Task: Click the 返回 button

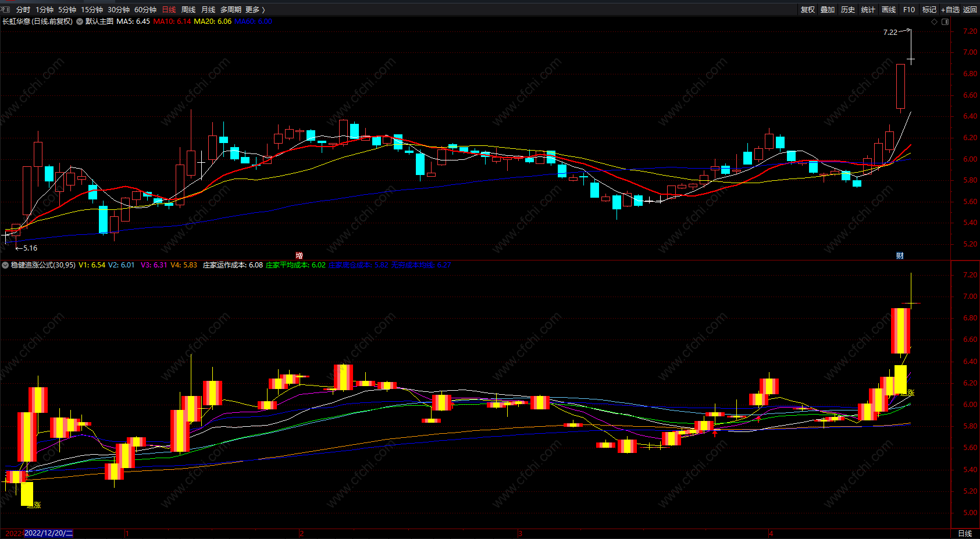Action: [x=970, y=10]
